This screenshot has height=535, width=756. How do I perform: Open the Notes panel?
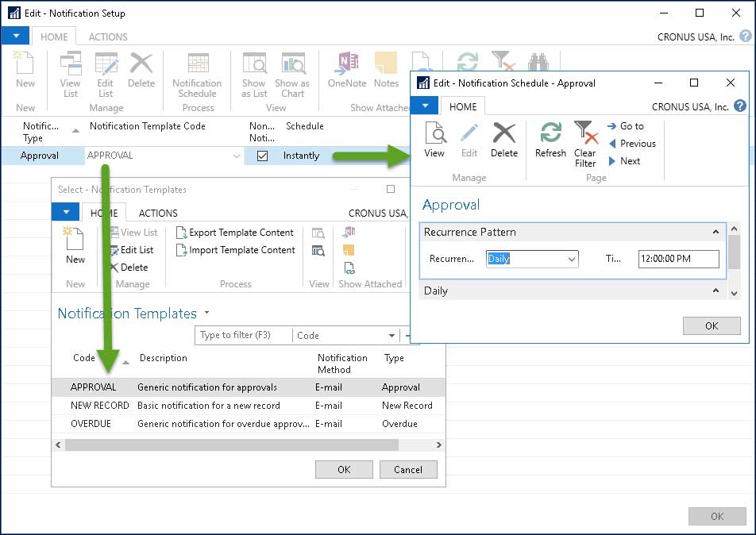coord(386,75)
